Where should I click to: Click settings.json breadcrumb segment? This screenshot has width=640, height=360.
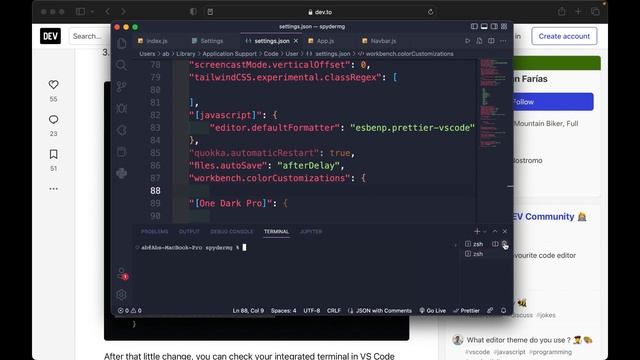click(x=333, y=54)
